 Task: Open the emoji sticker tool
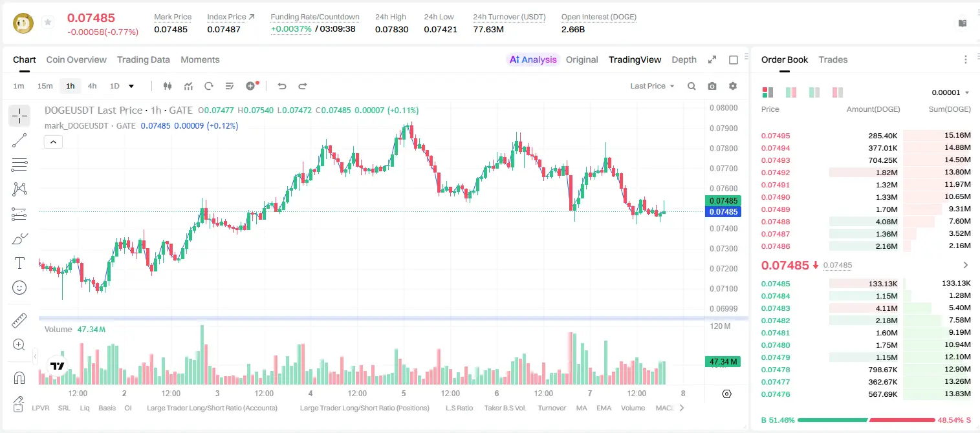pos(19,288)
